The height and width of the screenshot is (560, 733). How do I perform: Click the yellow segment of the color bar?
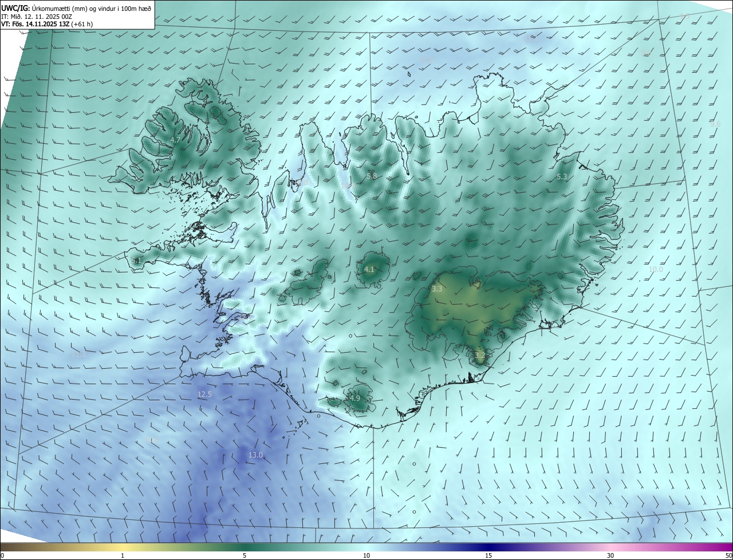pos(123,547)
